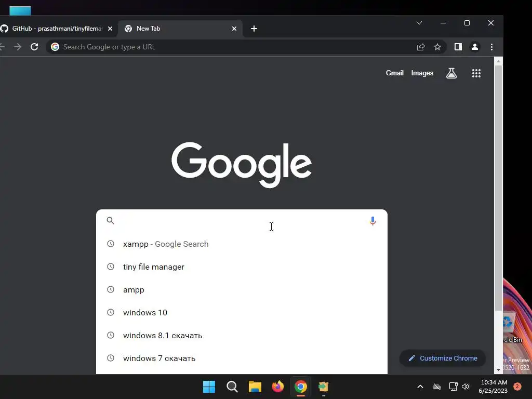Open the clock showing 10:34 AM

493,387
